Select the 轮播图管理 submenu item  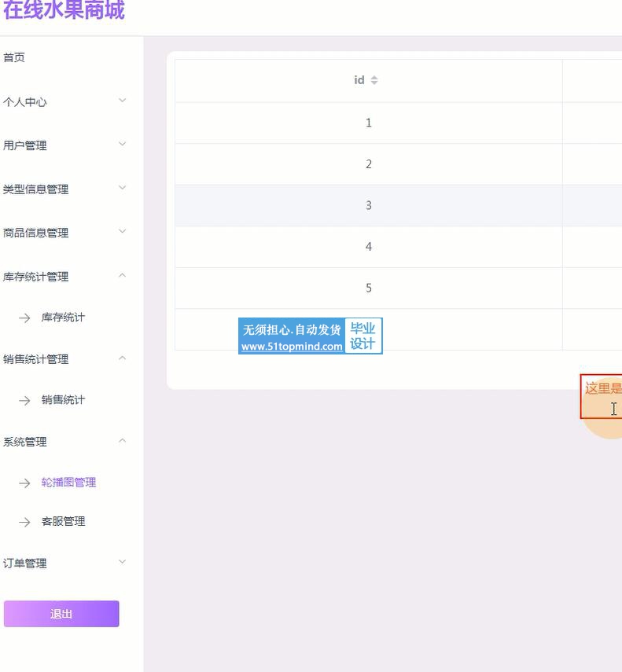68,483
